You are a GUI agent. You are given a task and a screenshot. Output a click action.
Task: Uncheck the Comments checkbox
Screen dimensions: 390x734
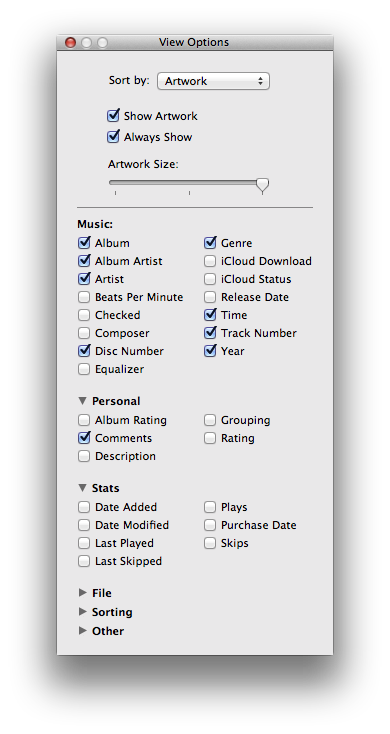click(84, 438)
